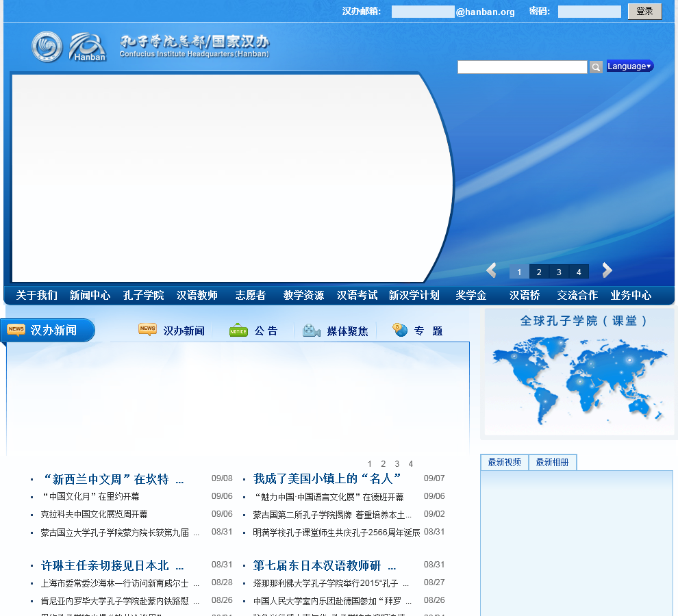Jump to banner slide 3
The image size is (678, 616).
559,272
